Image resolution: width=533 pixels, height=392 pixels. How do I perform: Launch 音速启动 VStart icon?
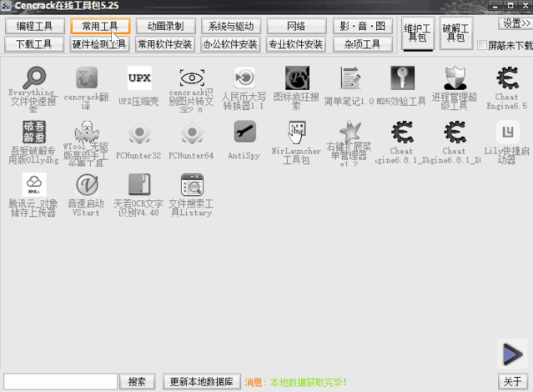coord(87,184)
